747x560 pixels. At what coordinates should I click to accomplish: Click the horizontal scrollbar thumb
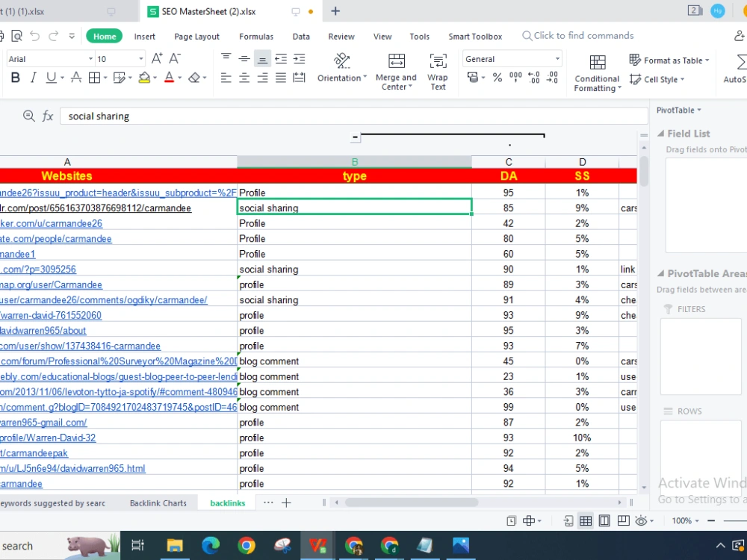point(412,503)
